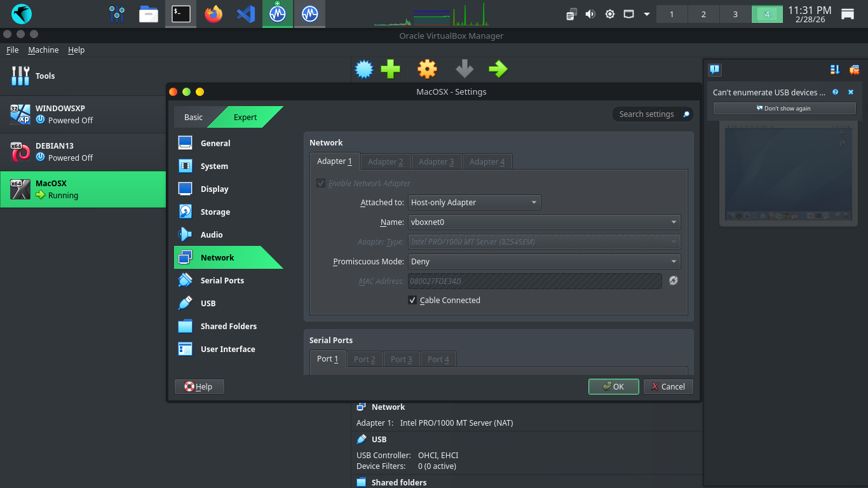Launch Firefox from the top panel
Image resolution: width=868 pixels, height=488 pixels.
point(214,13)
